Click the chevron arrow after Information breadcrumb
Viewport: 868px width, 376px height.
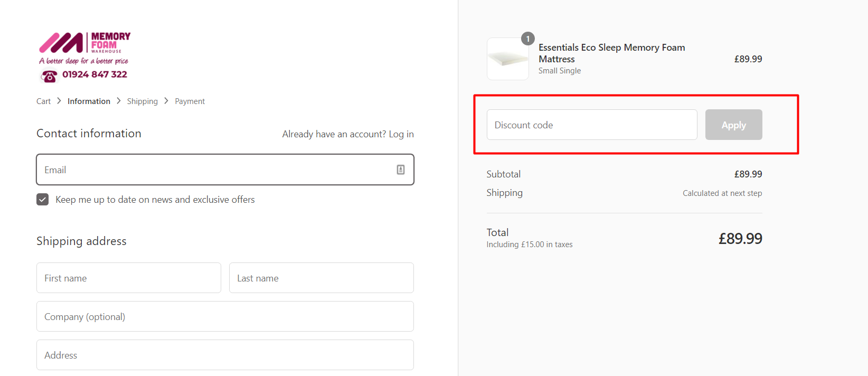(119, 101)
